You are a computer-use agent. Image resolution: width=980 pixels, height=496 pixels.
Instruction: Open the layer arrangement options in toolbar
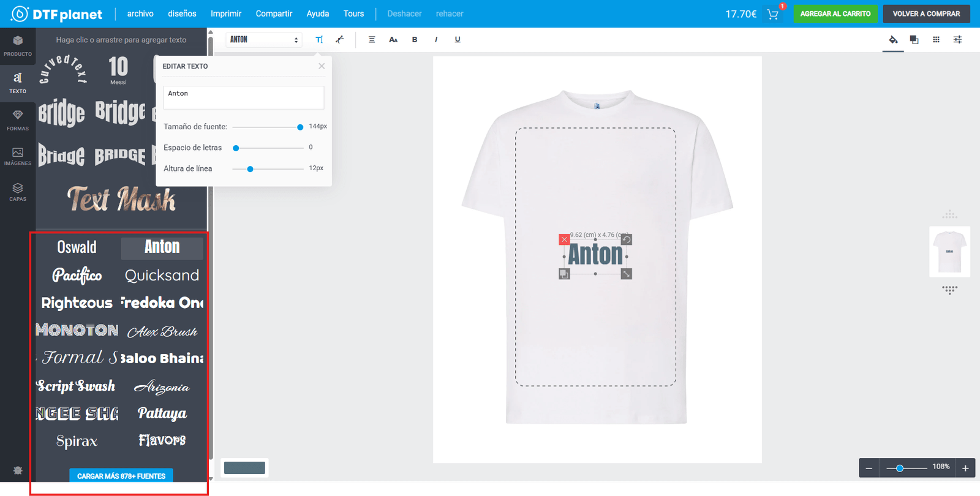pyautogui.click(x=914, y=40)
